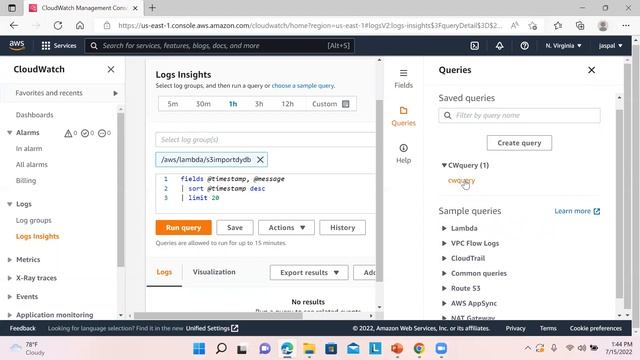Open the Windows Start menu
This screenshot has width=640, height=360.
[x=199, y=349]
